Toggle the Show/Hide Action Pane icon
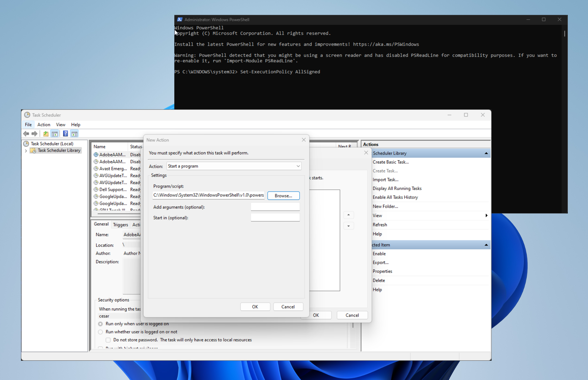Image resolution: width=588 pixels, height=380 pixels. point(75,134)
